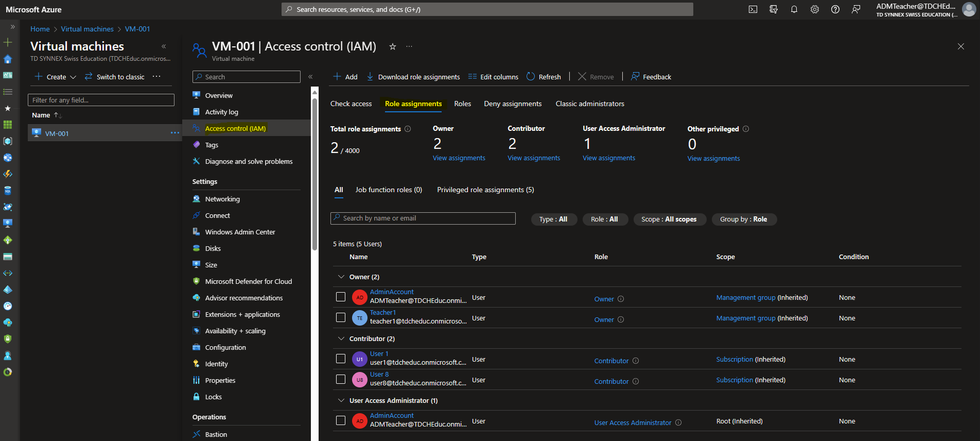Open the Help question mark icon

[835, 9]
